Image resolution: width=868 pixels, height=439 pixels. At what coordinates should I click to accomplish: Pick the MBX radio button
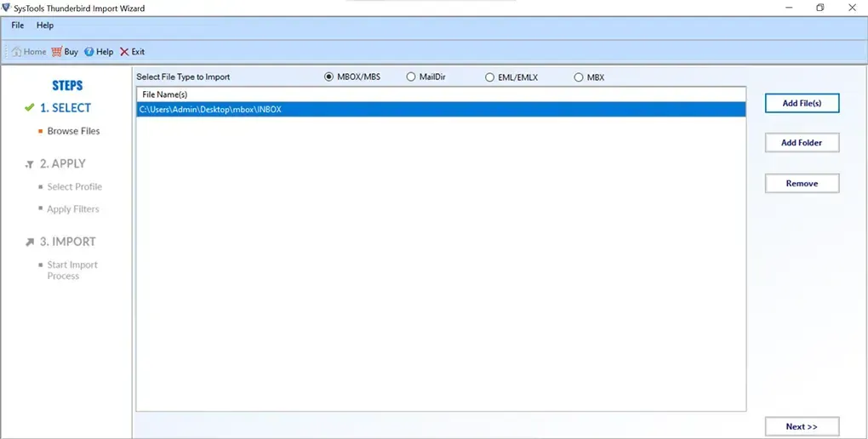pos(579,77)
